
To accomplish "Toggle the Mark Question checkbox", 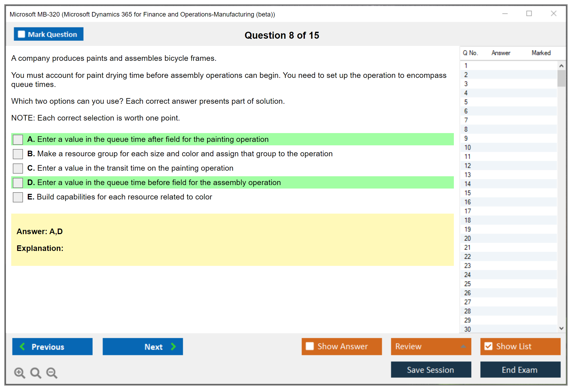I will tap(21, 34).
